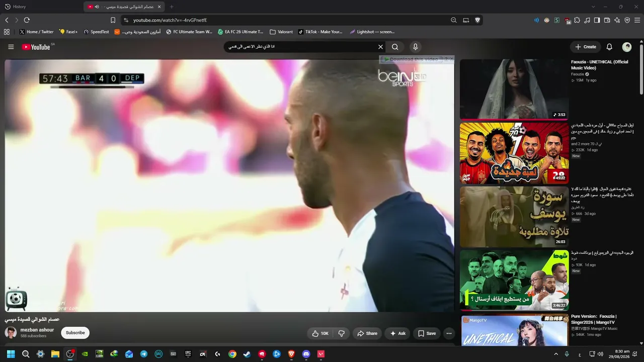Screen dimensions: 644x362
Task: Open the media control music note icon
Action: [x=587, y=20]
